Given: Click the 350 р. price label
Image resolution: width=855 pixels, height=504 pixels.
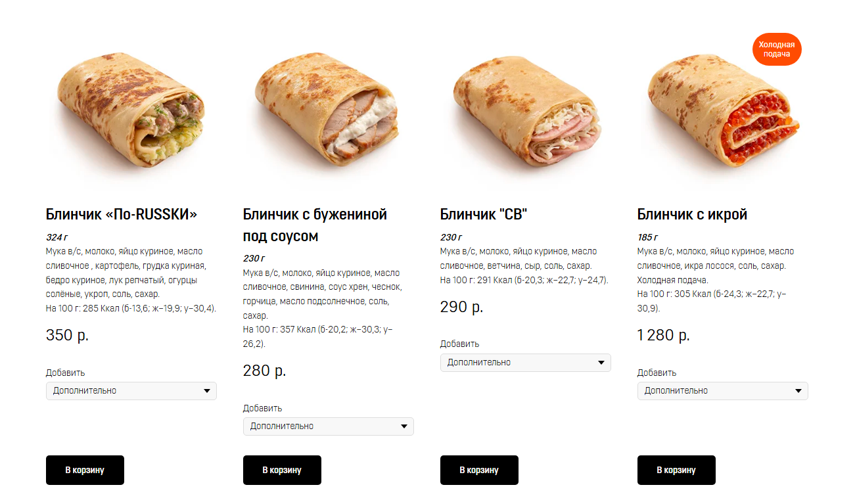Looking at the screenshot, I should [x=67, y=335].
